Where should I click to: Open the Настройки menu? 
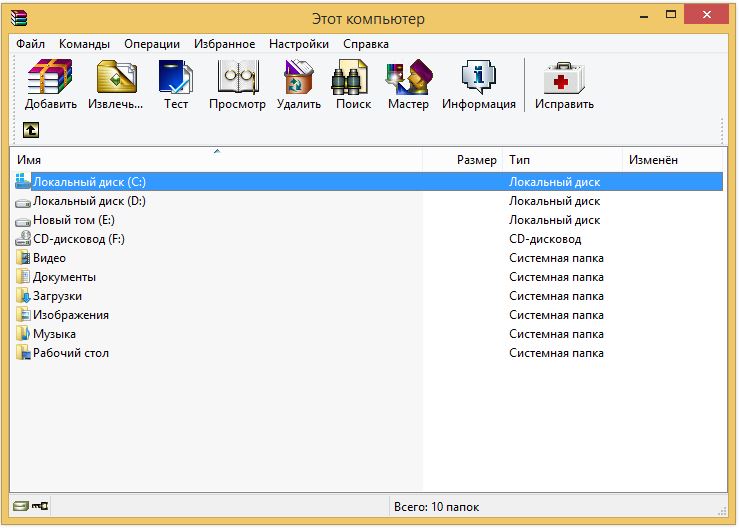pyautogui.click(x=299, y=44)
